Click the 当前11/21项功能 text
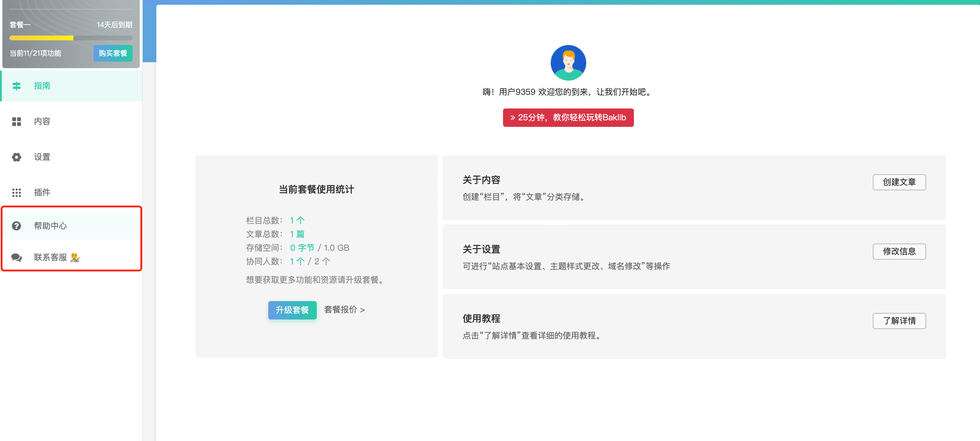Image resolution: width=980 pixels, height=441 pixels. [x=35, y=53]
